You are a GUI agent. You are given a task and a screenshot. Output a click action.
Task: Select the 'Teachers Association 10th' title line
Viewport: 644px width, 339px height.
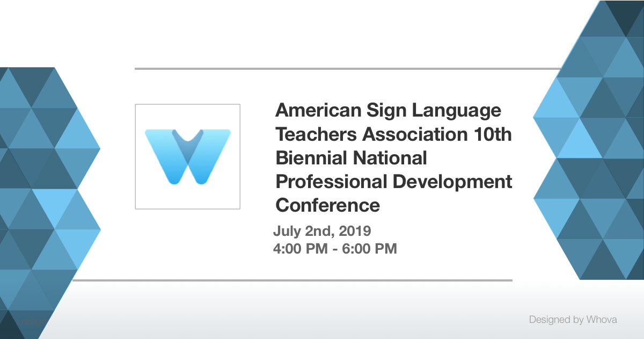point(393,134)
